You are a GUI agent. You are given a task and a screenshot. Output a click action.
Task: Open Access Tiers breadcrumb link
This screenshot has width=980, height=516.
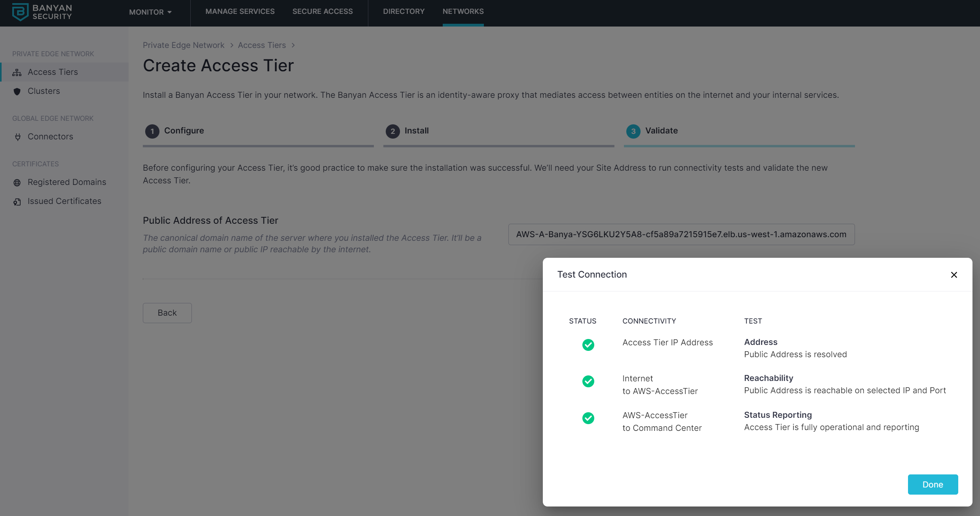pyautogui.click(x=262, y=45)
